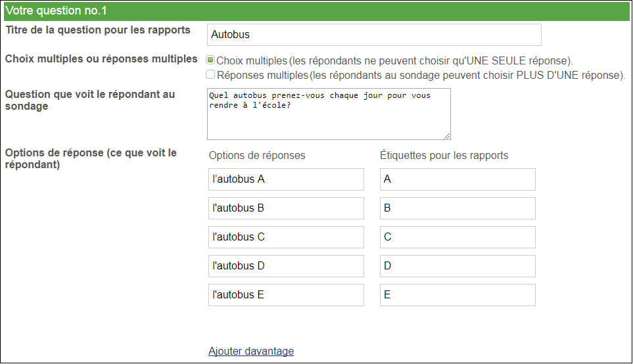Click the report label field containing B
This screenshot has height=364, width=633.
(457, 208)
